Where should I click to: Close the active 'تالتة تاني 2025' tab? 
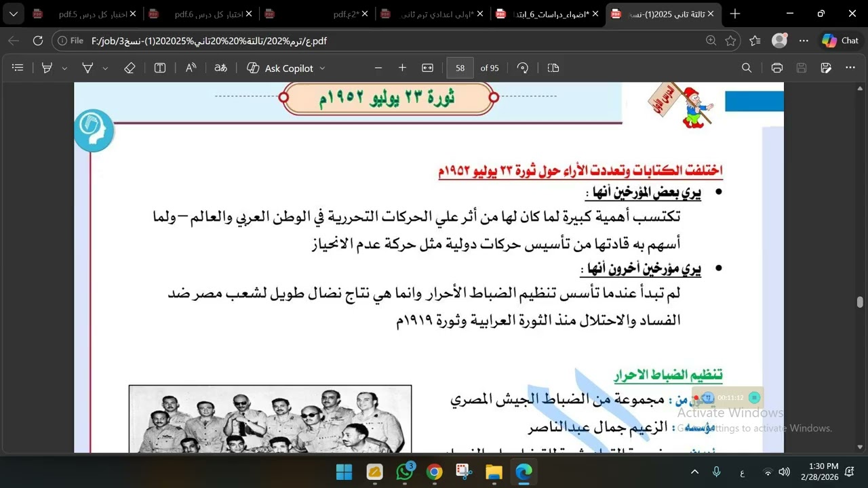point(711,14)
